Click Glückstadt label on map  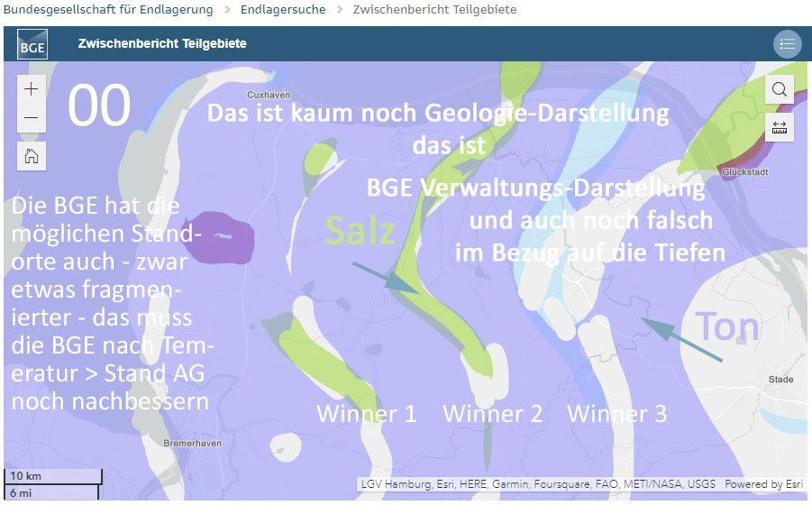744,171
